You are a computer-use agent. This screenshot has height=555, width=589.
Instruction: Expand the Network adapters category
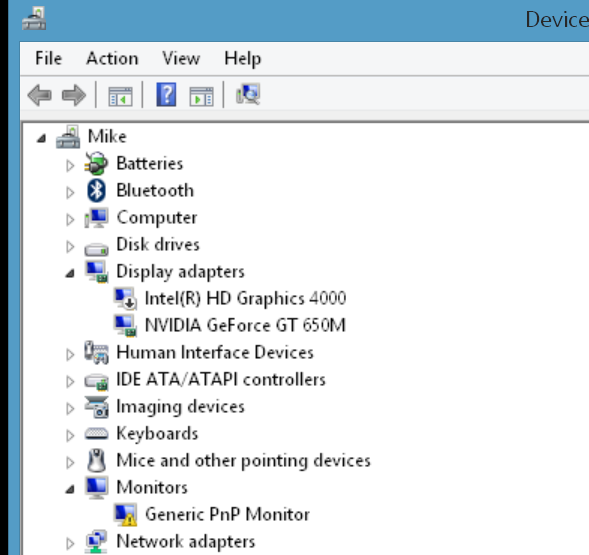tap(70, 543)
